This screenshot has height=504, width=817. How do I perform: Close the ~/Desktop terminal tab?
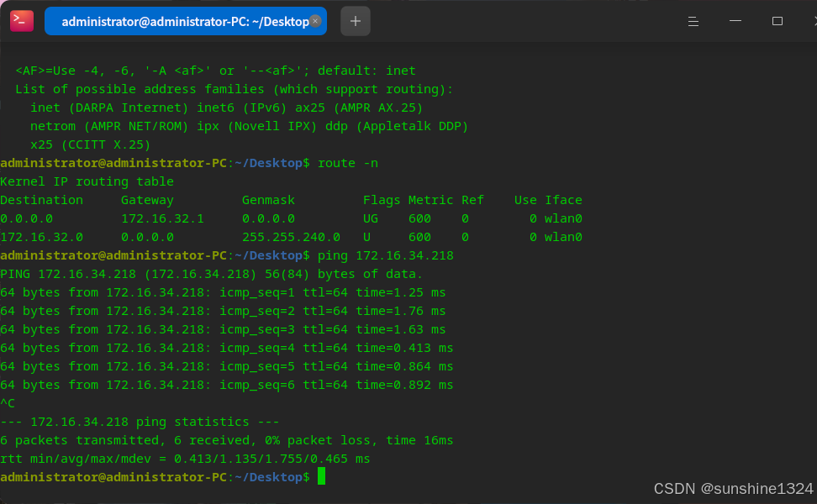pos(315,21)
